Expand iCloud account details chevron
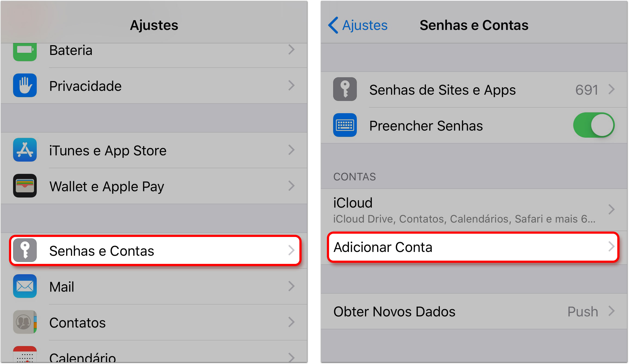Image resolution: width=629 pixels, height=364 pixels. pyautogui.click(x=611, y=209)
